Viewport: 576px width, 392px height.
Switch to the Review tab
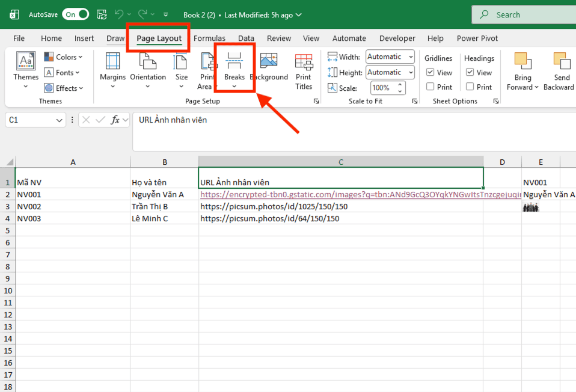pyautogui.click(x=279, y=38)
